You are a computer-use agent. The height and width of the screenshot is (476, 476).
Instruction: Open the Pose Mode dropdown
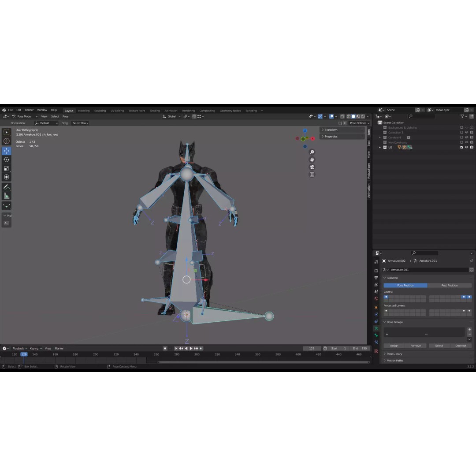[25, 116]
